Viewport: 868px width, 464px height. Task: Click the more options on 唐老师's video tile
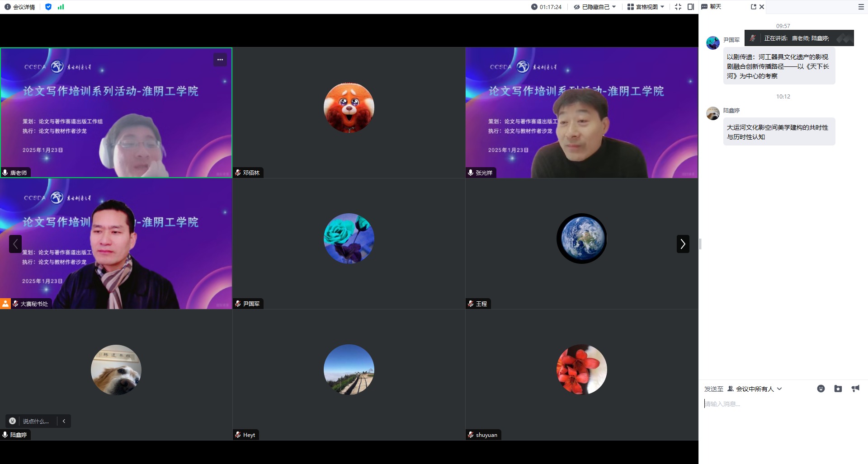pos(220,59)
